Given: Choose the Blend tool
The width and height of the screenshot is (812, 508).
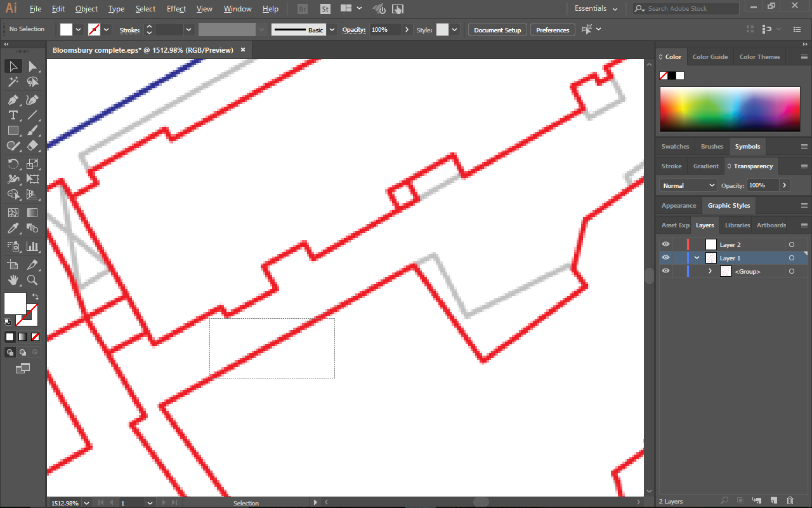Looking at the screenshot, I should pos(32,228).
